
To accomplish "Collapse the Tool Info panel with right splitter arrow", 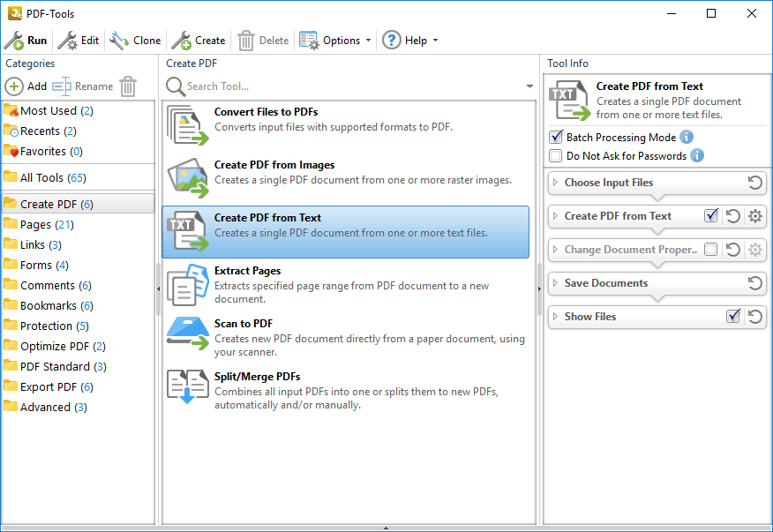I will point(539,288).
